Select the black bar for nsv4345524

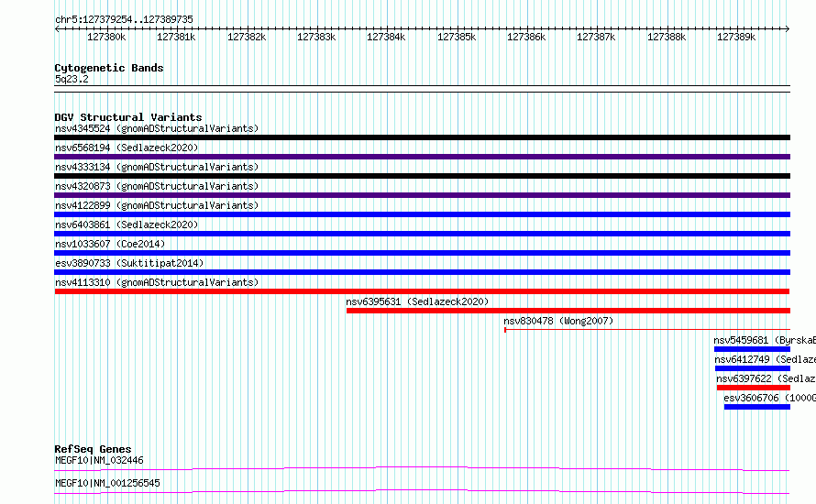coord(422,137)
